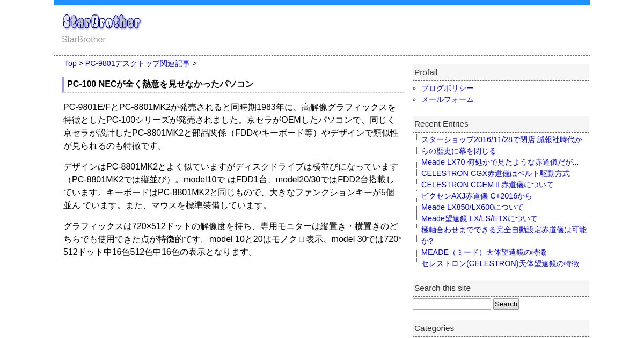Image resolution: width=644 pixels, height=338 pixels.
Task: Click the Search button
Action: [506, 304]
